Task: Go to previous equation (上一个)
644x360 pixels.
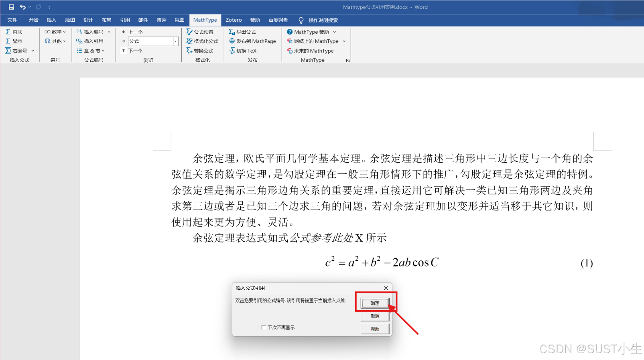Action: 132,32
